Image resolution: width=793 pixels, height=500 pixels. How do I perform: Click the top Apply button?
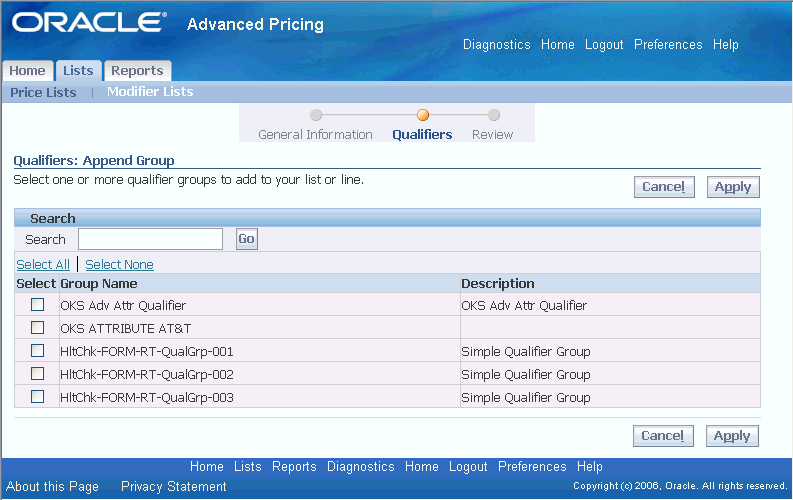(x=733, y=187)
